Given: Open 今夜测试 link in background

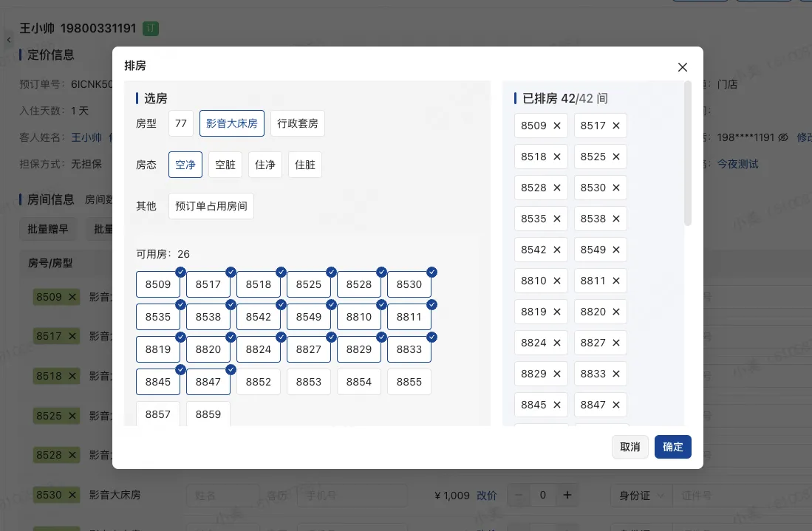Looking at the screenshot, I should click(x=737, y=164).
